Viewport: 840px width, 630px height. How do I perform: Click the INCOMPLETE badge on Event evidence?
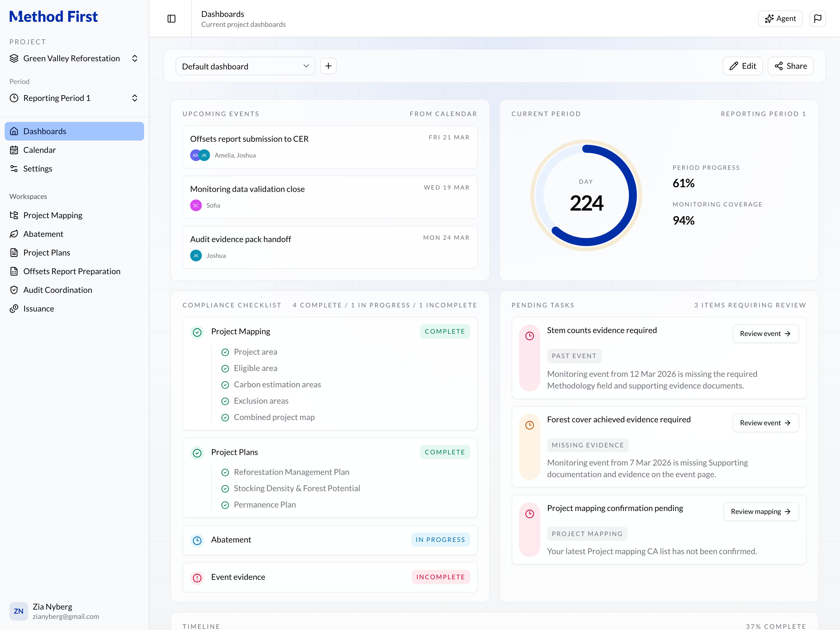coord(440,577)
